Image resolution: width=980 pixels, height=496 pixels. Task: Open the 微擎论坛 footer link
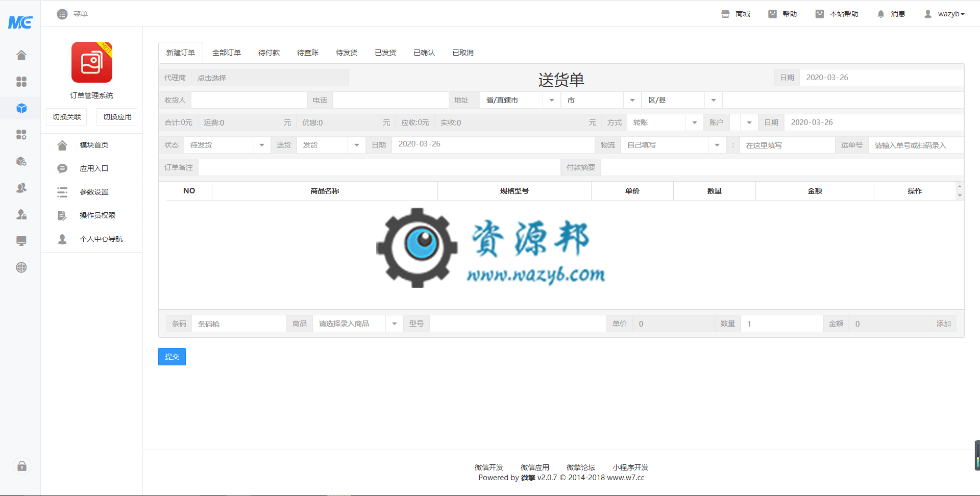(x=581, y=467)
